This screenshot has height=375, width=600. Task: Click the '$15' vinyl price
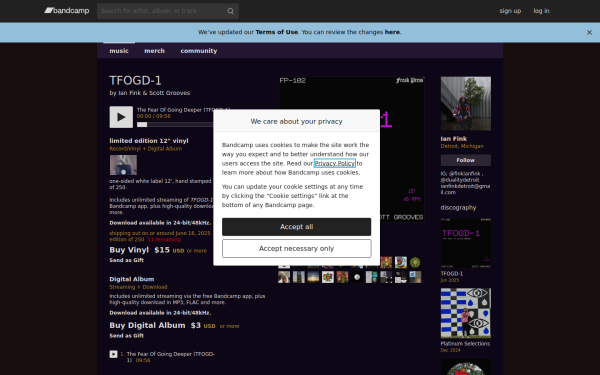[x=162, y=250]
